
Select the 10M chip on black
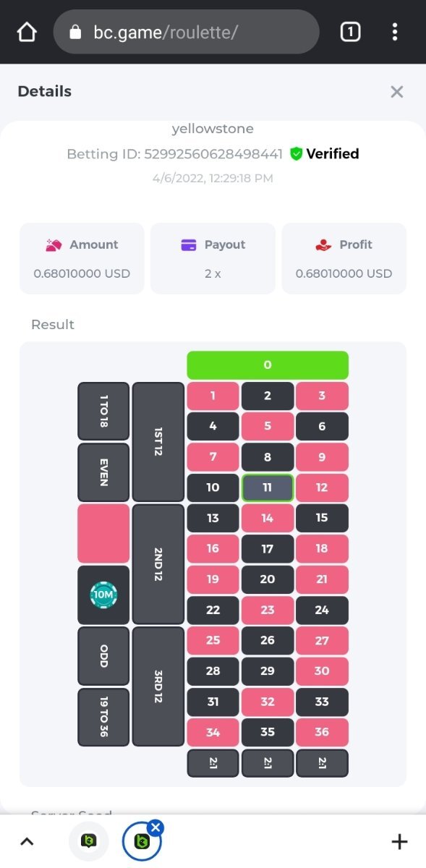pyautogui.click(x=103, y=595)
